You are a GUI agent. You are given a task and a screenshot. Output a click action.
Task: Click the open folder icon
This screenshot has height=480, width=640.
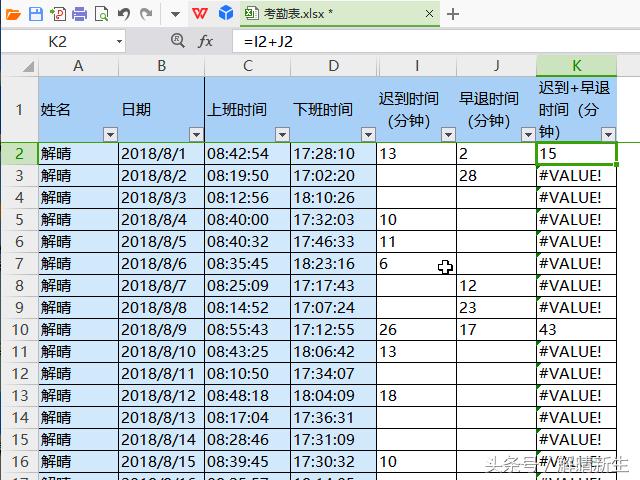(13, 15)
